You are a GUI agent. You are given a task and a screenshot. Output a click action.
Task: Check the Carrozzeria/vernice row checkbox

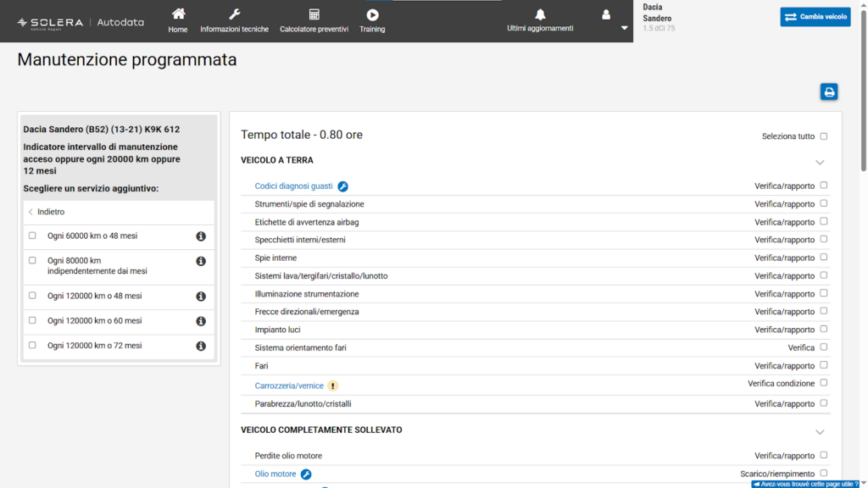click(x=824, y=383)
